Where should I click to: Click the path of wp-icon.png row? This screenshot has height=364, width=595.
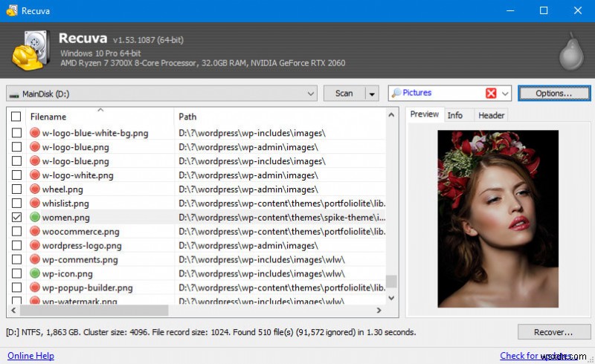[x=262, y=273]
